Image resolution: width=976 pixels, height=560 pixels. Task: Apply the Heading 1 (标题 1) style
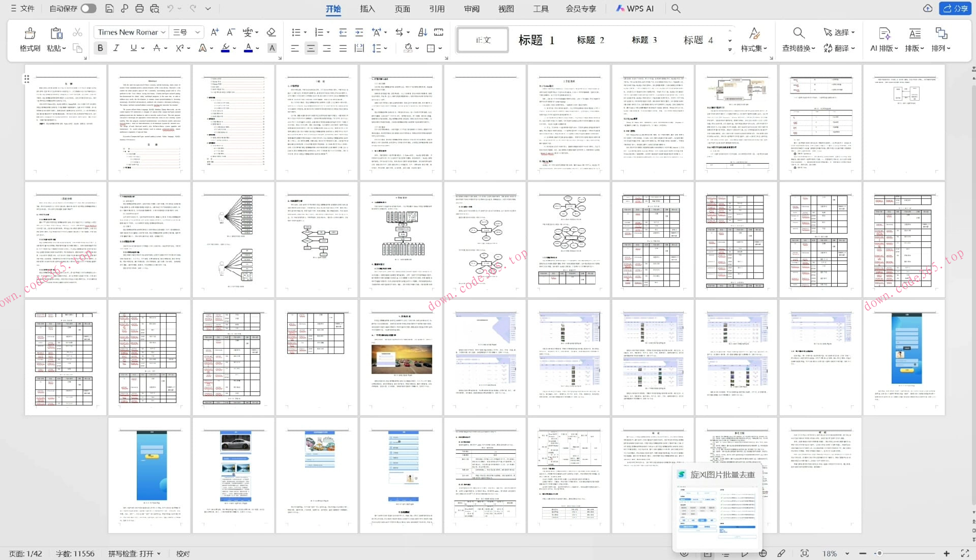536,40
